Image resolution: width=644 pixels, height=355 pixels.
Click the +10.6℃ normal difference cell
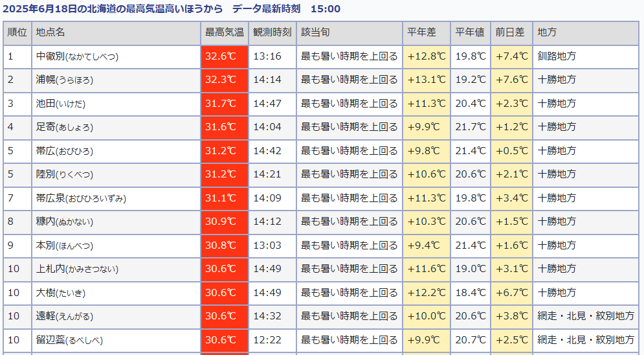[427, 174]
